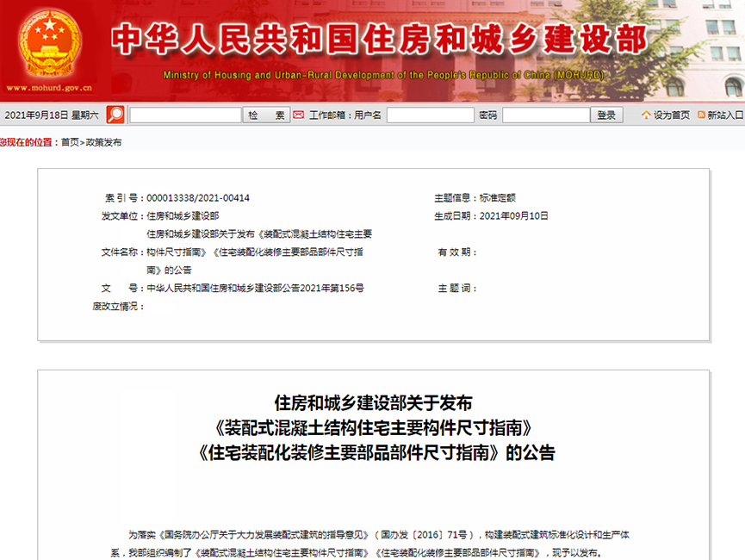745x560 pixels.
Task: Open 政策发布 breadcrumb link
Action: 103,142
